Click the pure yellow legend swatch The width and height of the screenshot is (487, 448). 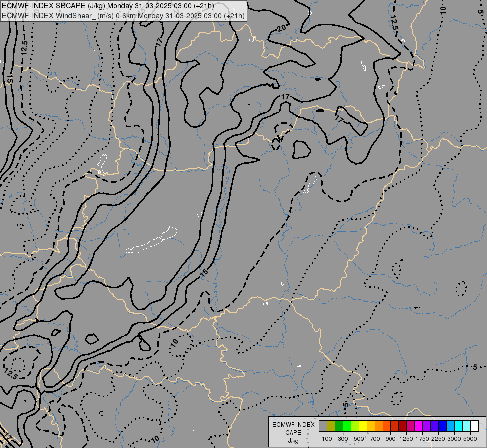tap(363, 426)
